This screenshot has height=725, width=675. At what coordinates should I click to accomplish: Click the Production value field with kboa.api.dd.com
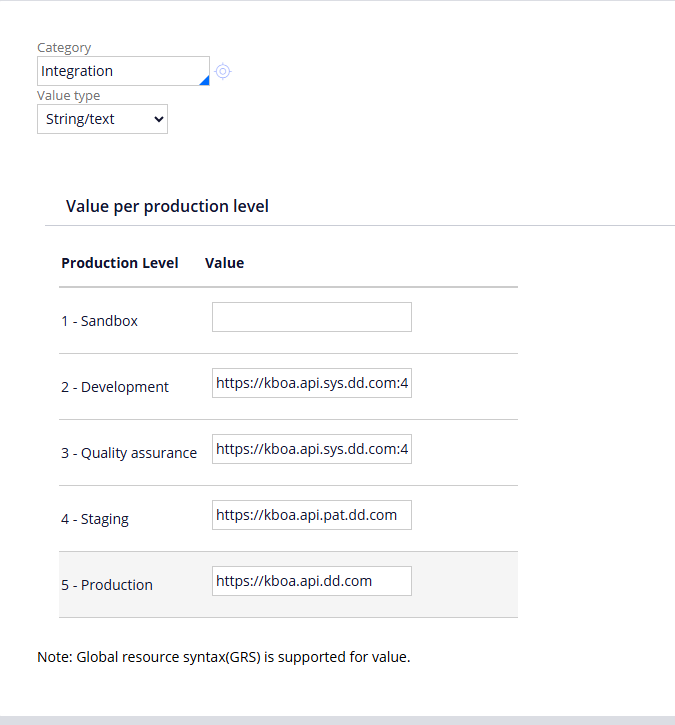(x=312, y=581)
